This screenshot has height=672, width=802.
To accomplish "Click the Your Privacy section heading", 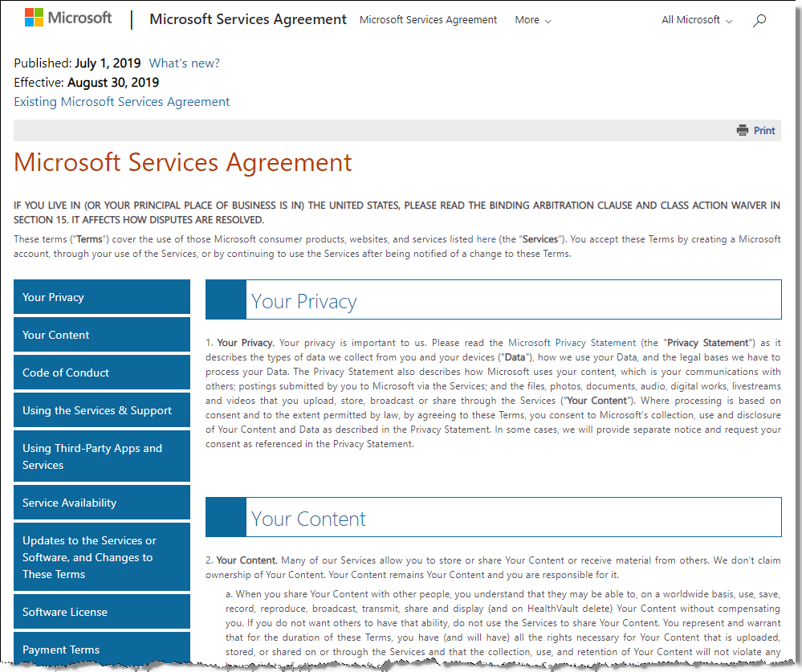I will click(303, 301).
